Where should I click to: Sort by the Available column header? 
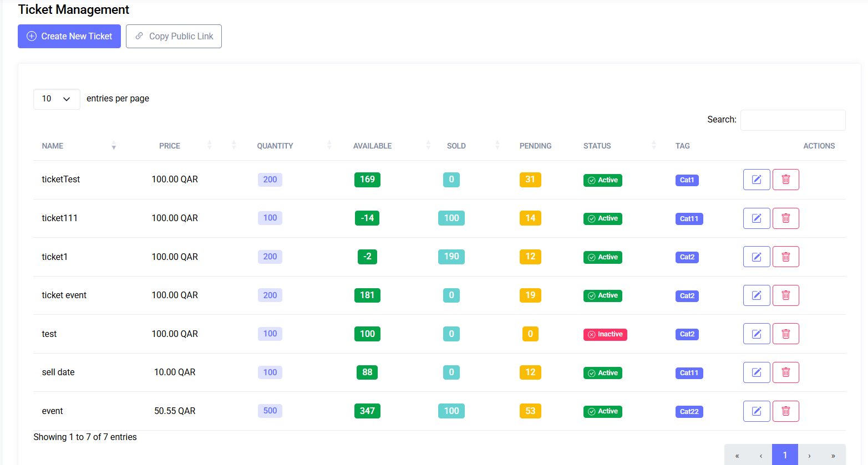pyautogui.click(x=372, y=146)
